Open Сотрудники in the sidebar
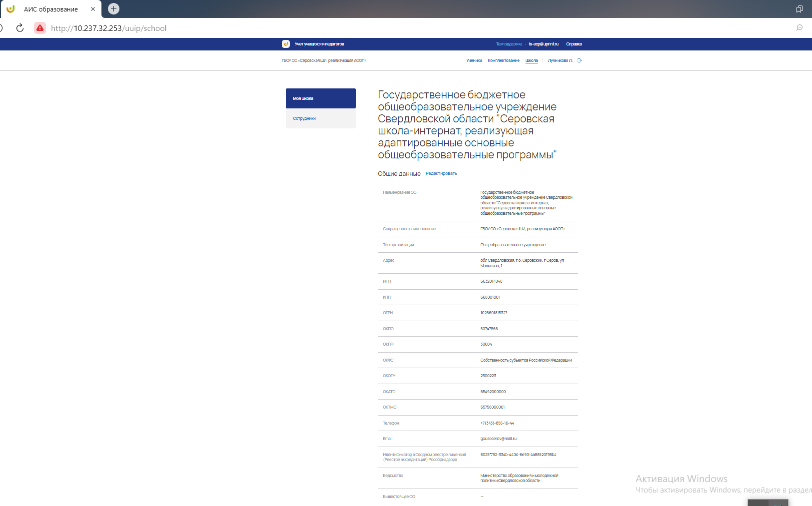The image size is (812, 506). pyautogui.click(x=320, y=118)
